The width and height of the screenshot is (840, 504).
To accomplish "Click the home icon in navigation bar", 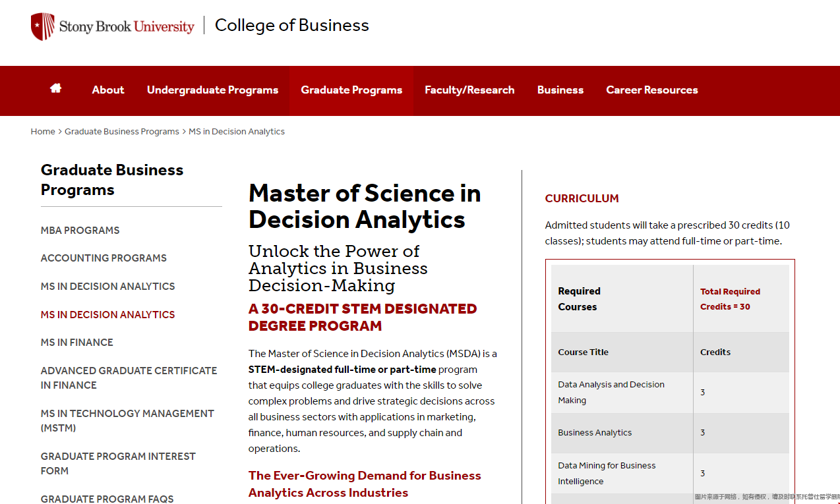I will coord(55,88).
